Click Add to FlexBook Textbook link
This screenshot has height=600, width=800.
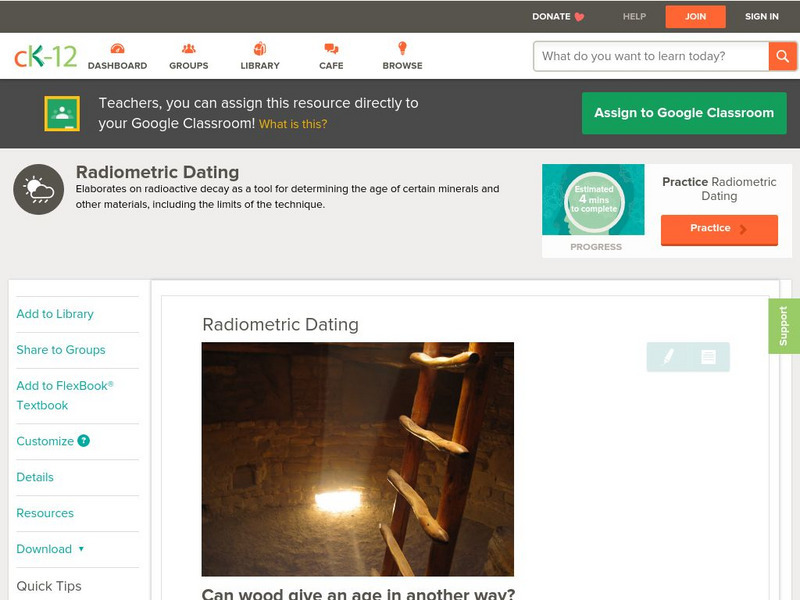coord(65,395)
